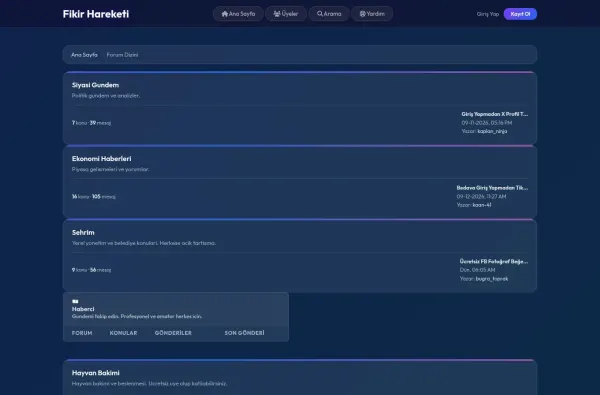This screenshot has width=600, height=395.
Task: Click Sehrim '9 konu · 56 mesaj' stats
Action: pyautogui.click(x=91, y=270)
